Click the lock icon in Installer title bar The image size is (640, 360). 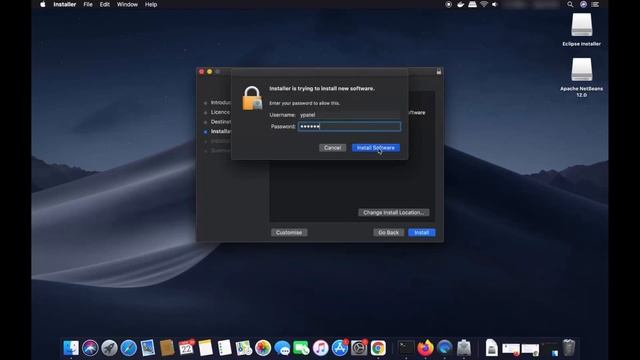click(439, 71)
